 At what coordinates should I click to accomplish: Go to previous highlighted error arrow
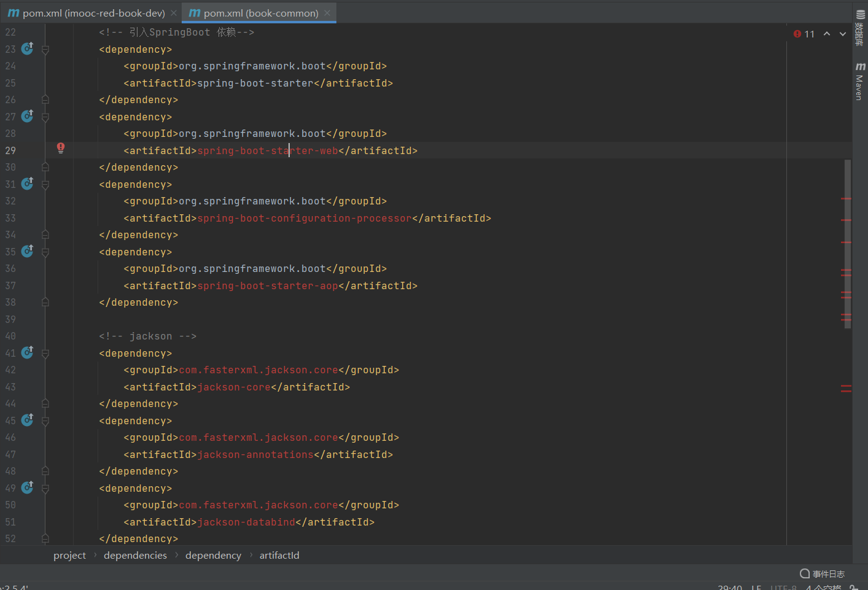[x=827, y=34]
